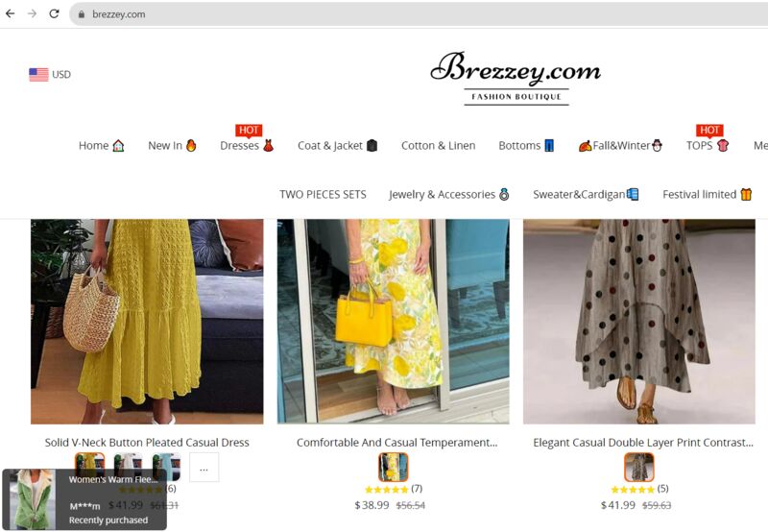Viewport: 768px width, 532px height.
Task: Navigate to the TWO PIECES SETS category
Action: pyautogui.click(x=323, y=194)
